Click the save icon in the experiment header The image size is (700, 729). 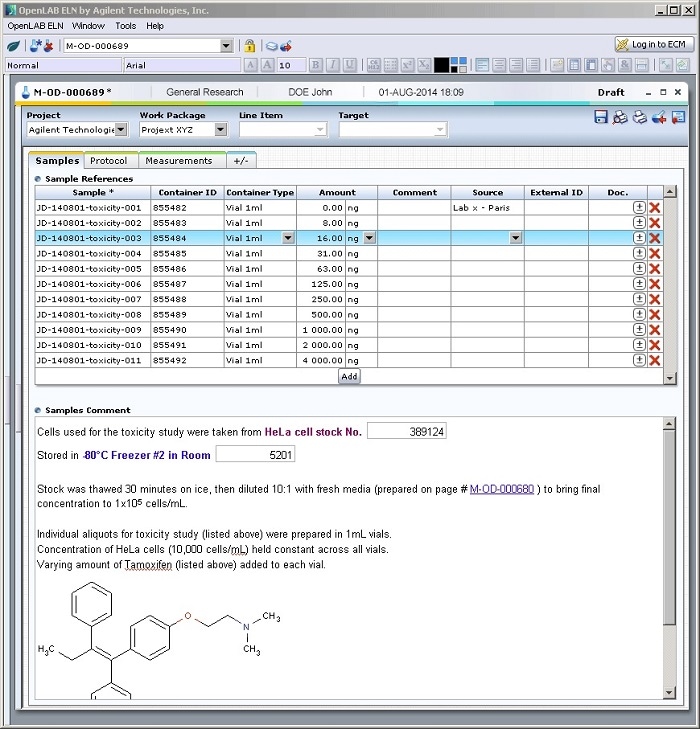pos(601,118)
